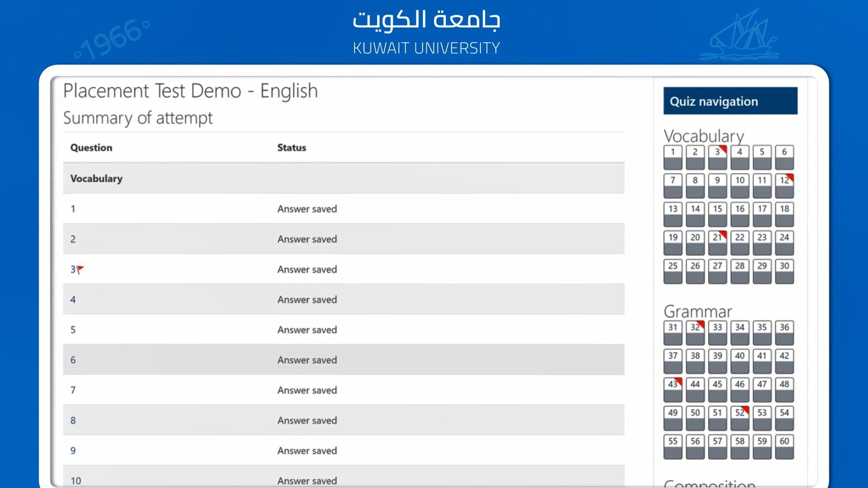This screenshot has height=488, width=868.
Task: Open question 15 from quiz navigation
Action: [717, 214]
